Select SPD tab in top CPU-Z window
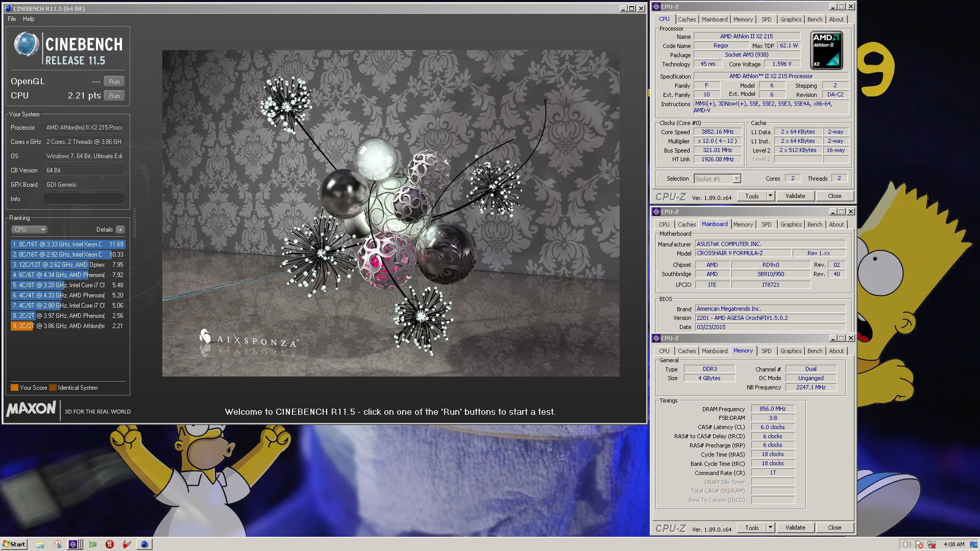The image size is (980, 551). [766, 19]
